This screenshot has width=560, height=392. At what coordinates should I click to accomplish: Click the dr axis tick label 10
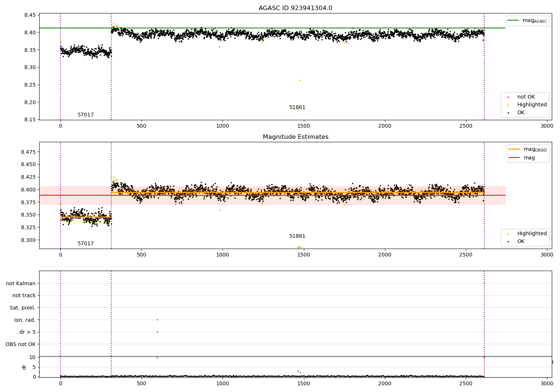[32, 358]
